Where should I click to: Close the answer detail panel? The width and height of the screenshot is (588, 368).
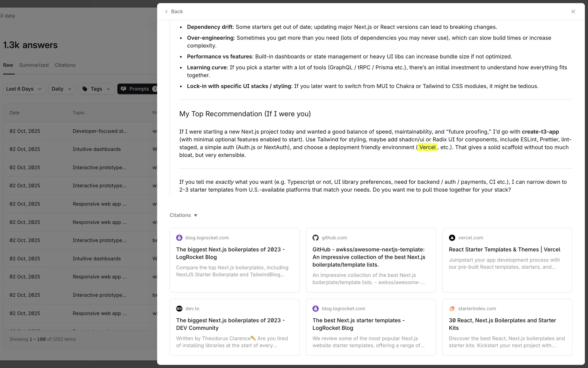tap(573, 12)
